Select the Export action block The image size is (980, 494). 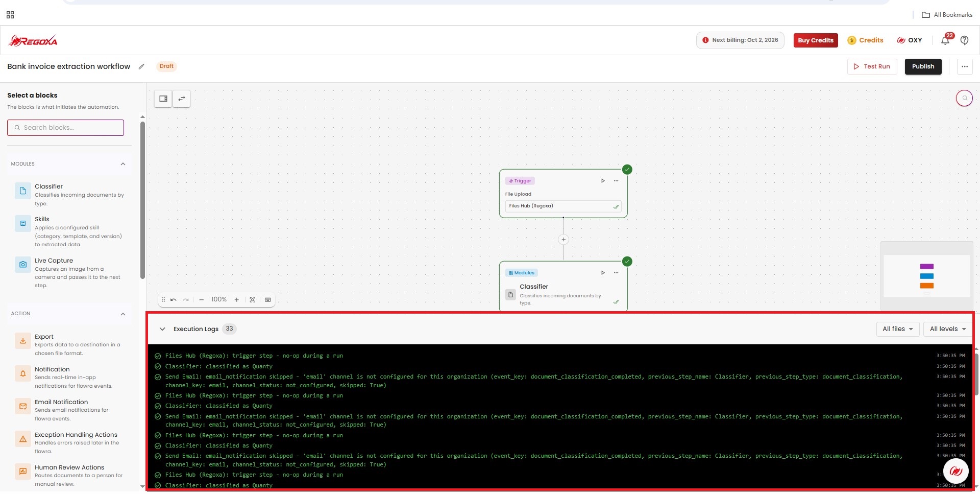point(70,345)
